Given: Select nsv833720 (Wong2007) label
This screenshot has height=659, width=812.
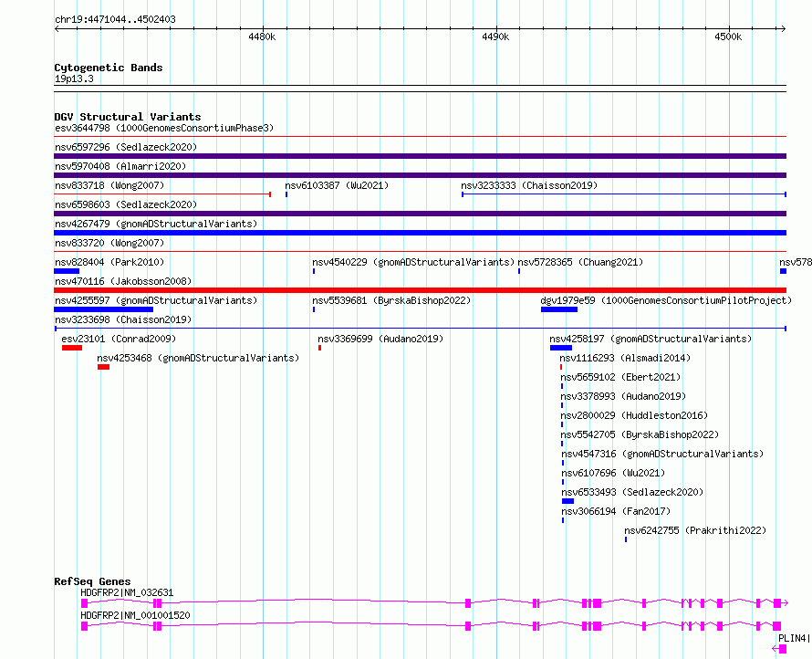Looking at the screenshot, I should pyautogui.click(x=109, y=243).
